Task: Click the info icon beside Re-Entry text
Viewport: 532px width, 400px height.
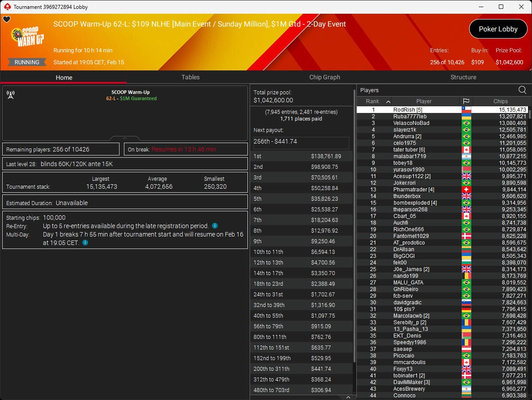Action: (x=215, y=226)
